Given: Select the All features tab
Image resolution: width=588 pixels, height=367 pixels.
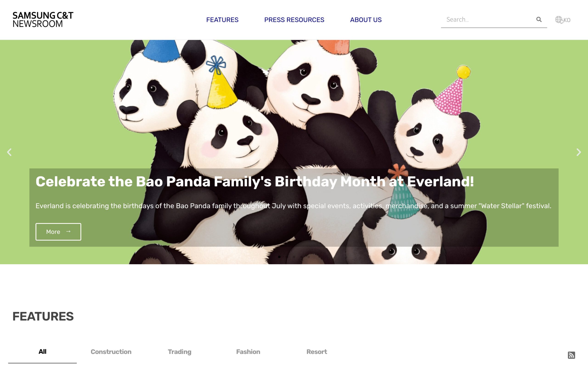Looking at the screenshot, I should tap(42, 351).
